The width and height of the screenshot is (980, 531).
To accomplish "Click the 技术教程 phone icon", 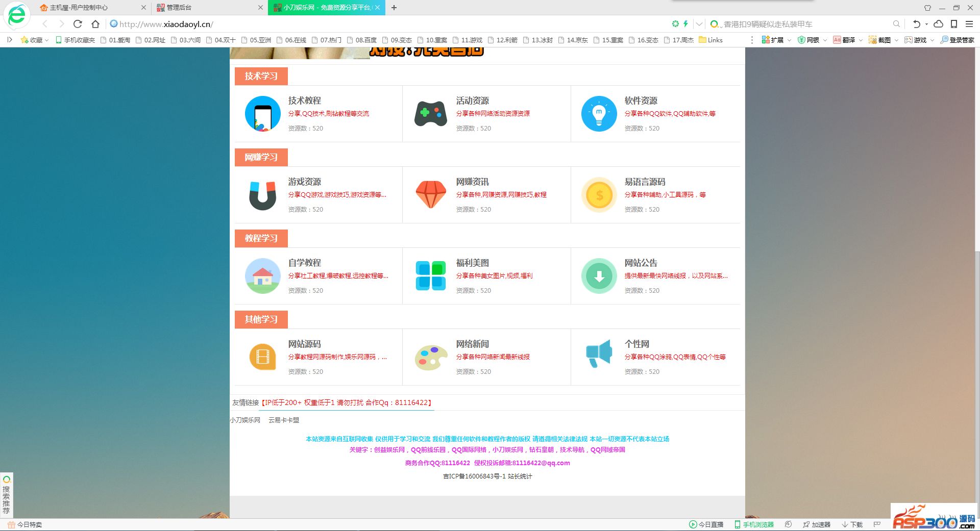I will pyautogui.click(x=263, y=114).
